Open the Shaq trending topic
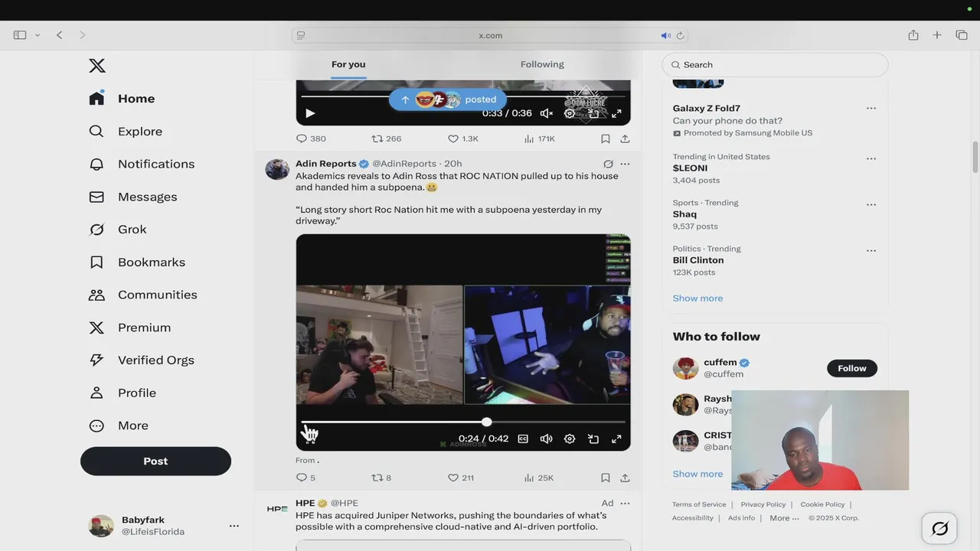 click(x=684, y=214)
